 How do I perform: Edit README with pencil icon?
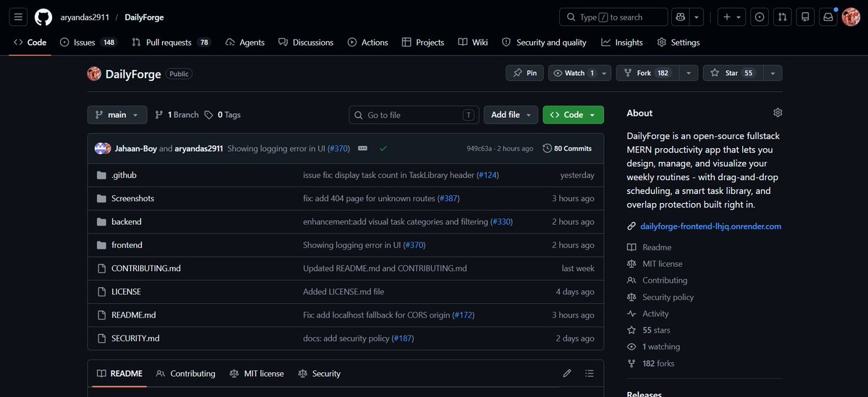click(567, 374)
